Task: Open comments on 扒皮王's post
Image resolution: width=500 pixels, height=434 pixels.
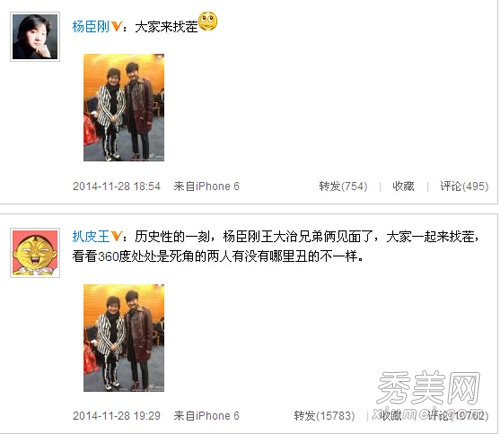Action: click(x=458, y=416)
